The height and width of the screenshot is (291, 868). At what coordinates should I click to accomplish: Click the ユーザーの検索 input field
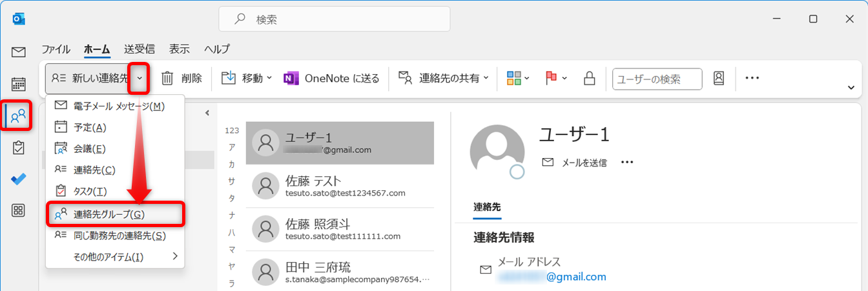(656, 79)
